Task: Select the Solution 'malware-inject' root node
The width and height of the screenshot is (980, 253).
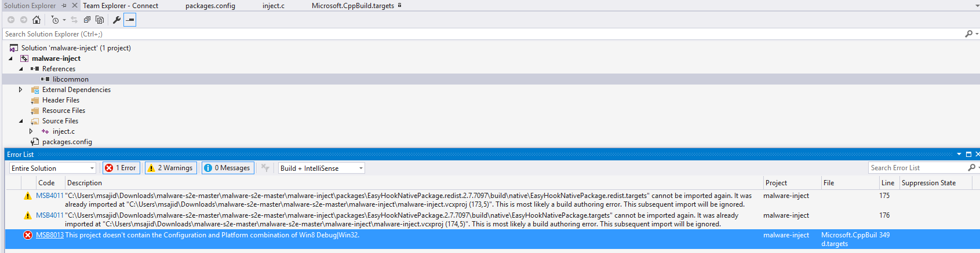Action: [76, 48]
